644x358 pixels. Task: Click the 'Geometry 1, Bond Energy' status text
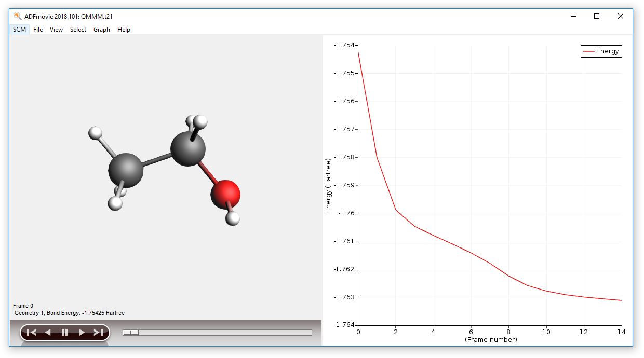click(70, 313)
